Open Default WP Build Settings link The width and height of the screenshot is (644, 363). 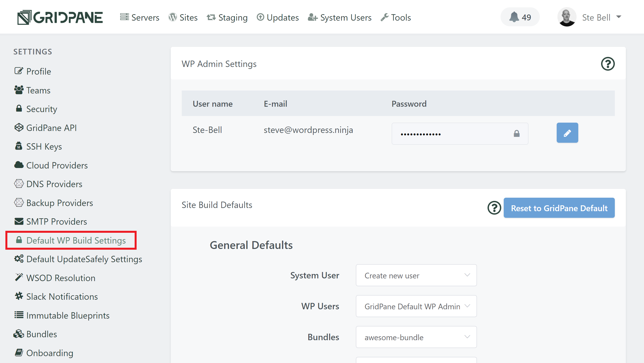[76, 241]
